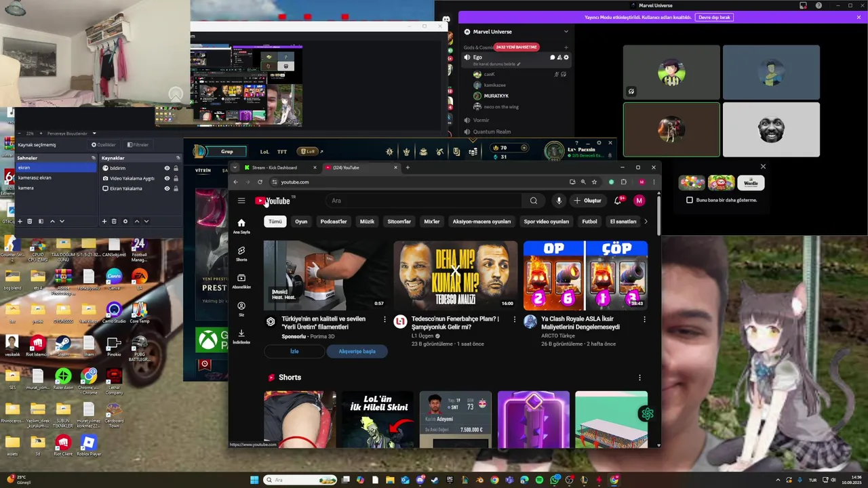This screenshot has width=868, height=488.
Task: Click Windows taskbar search box
Action: point(300,480)
